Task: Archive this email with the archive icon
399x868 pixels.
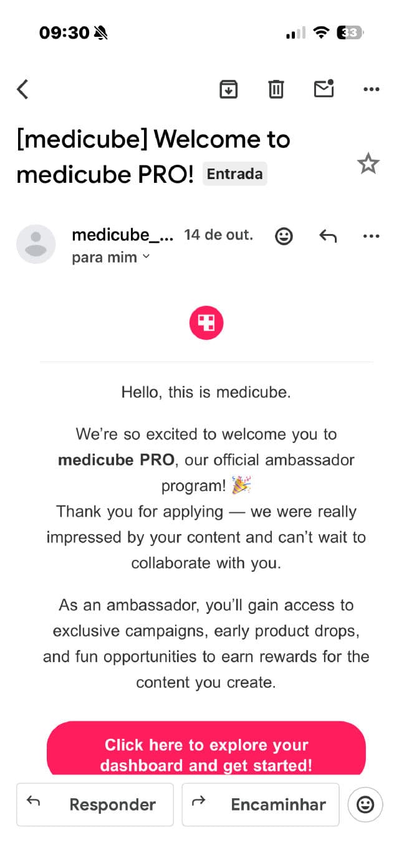Action: [x=229, y=89]
